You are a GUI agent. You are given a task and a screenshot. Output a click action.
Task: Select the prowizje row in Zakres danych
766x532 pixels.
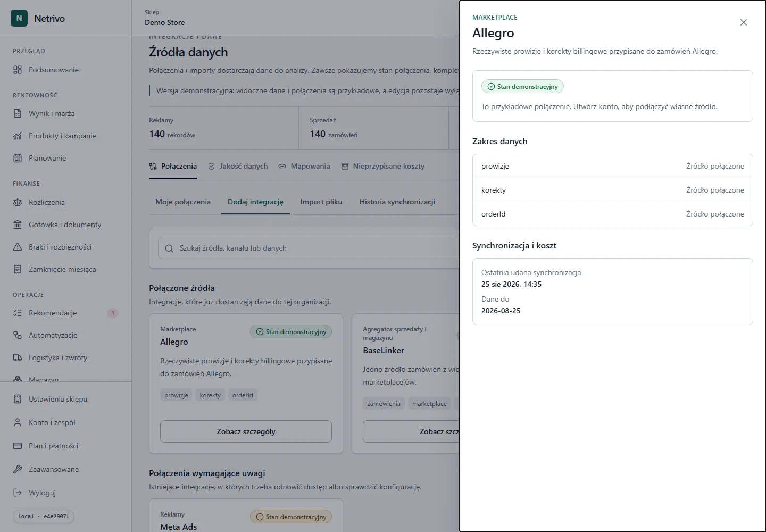coord(613,166)
